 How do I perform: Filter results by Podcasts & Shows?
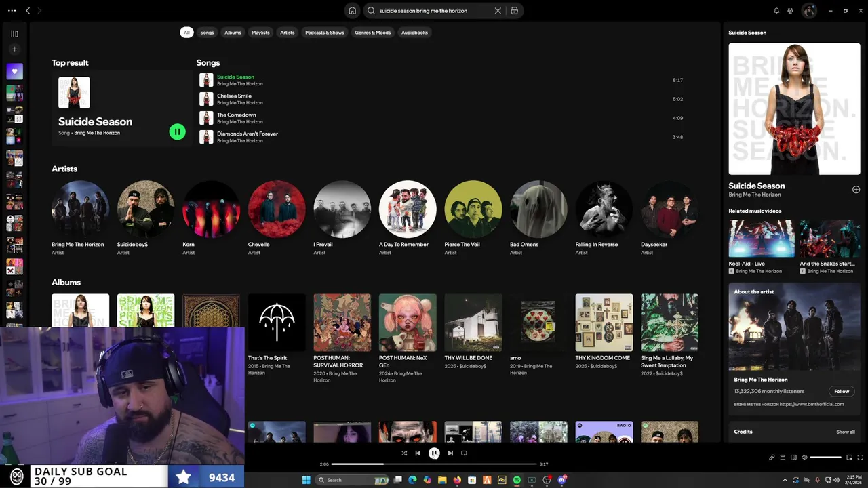pyautogui.click(x=325, y=33)
